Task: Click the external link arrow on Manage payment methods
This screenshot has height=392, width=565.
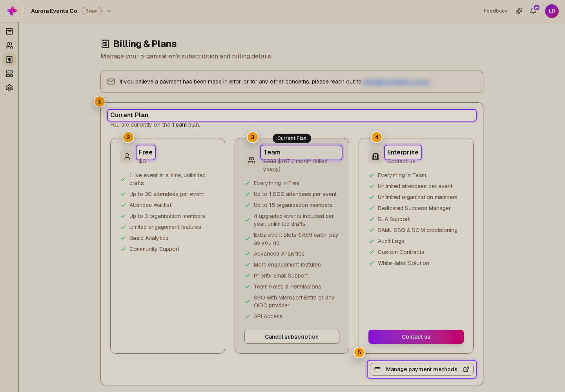Action: click(x=466, y=369)
